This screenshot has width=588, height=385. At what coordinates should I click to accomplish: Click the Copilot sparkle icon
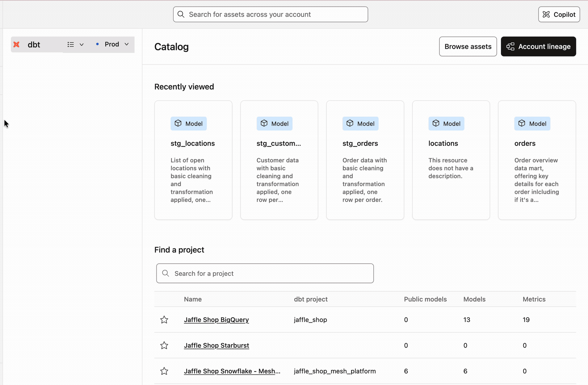[x=546, y=15]
